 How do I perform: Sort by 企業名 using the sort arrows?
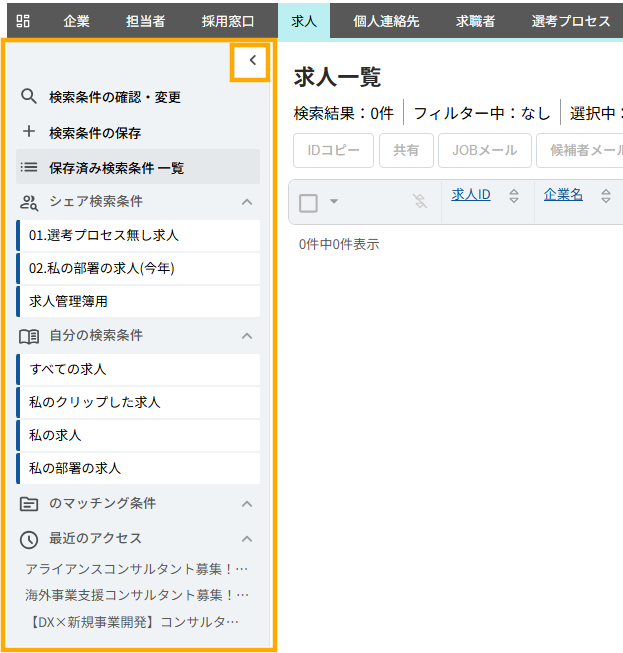click(606, 196)
